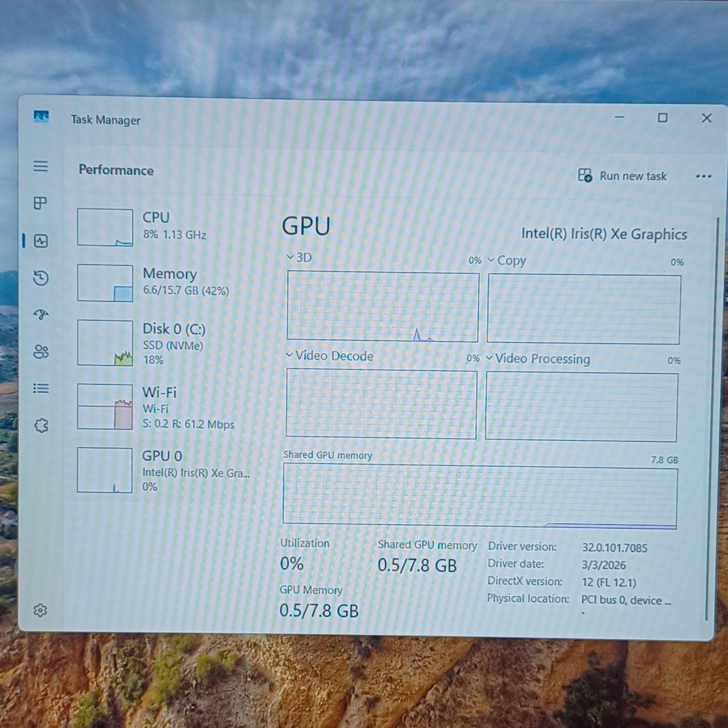The image size is (728, 728).
Task: Open Task Manager settings gear
Action: [40, 610]
